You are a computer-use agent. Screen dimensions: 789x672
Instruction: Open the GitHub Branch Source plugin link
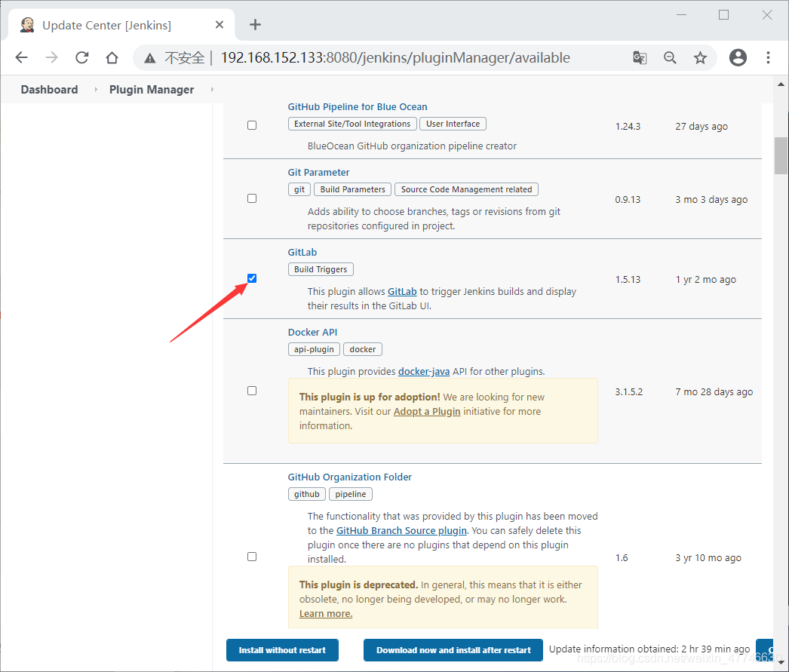401,530
